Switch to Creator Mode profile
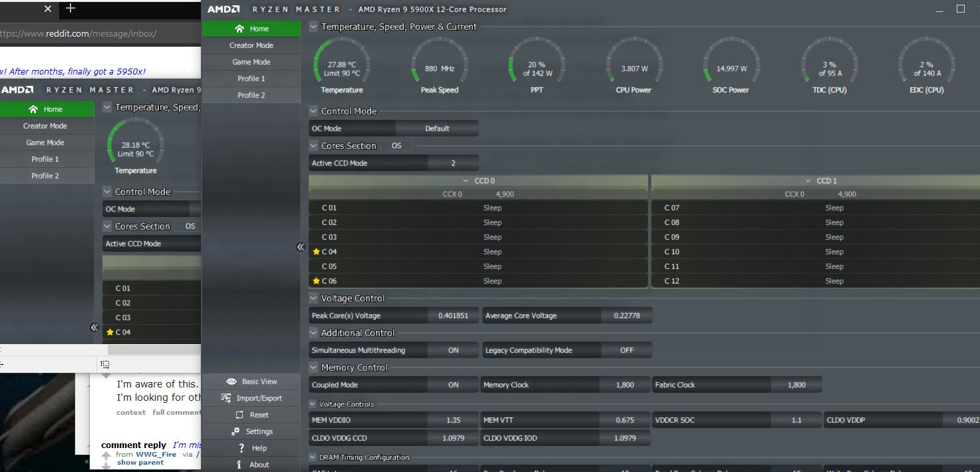This screenshot has width=980, height=472. pyautogui.click(x=251, y=45)
